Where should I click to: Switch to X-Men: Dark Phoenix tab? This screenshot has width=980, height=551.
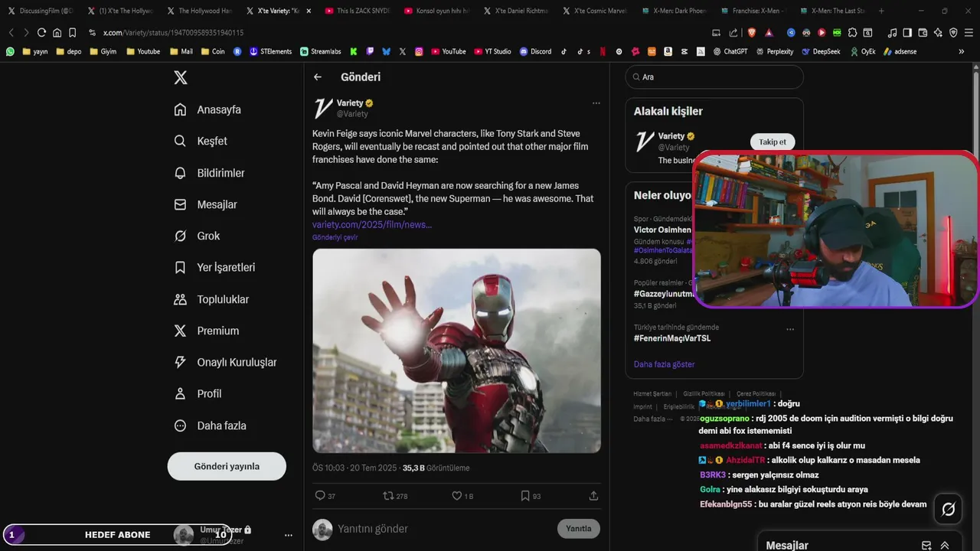674,11
